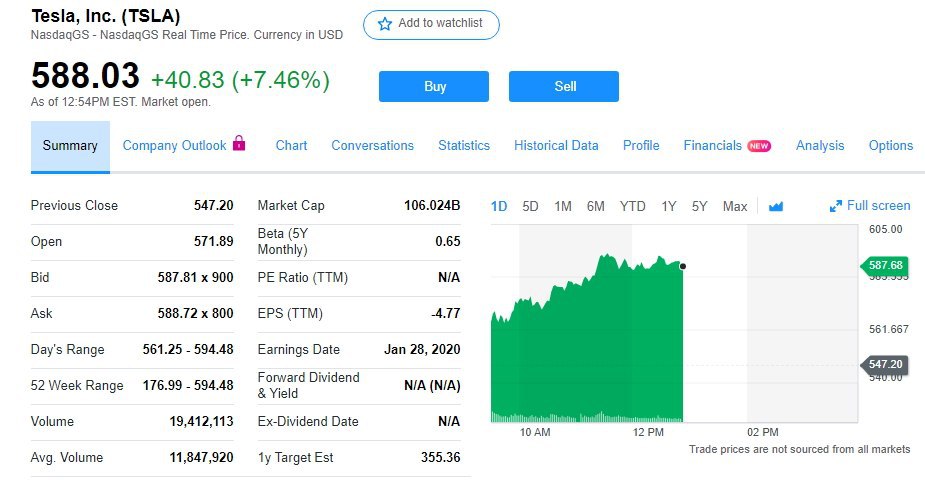Viewport: 925px width, 489px height.
Task: Open the Conversations tab
Action: pyautogui.click(x=372, y=146)
